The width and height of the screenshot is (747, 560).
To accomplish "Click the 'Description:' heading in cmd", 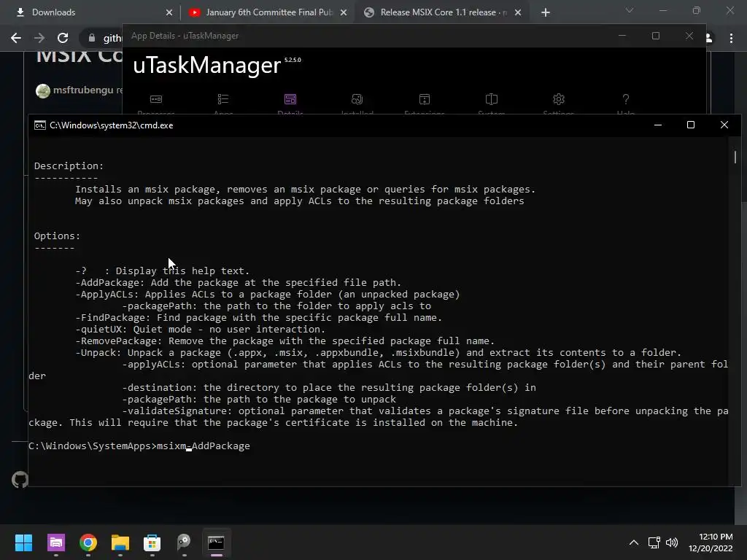I will [x=69, y=166].
